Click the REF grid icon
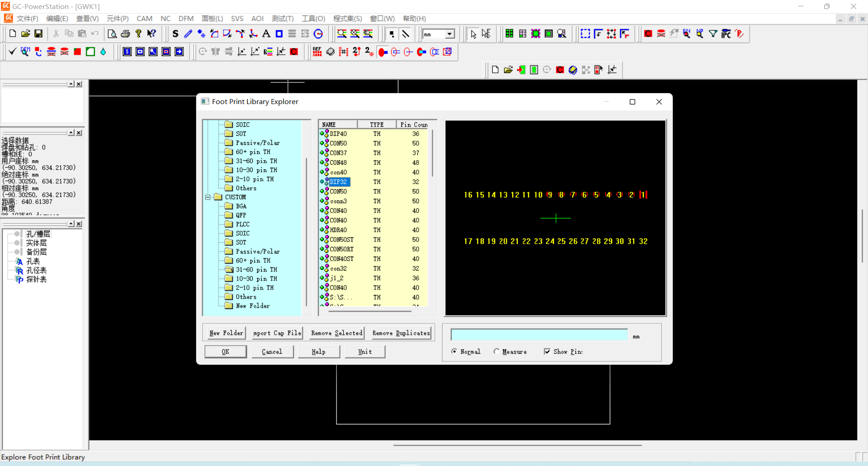868x466 pixels. pyautogui.click(x=317, y=52)
